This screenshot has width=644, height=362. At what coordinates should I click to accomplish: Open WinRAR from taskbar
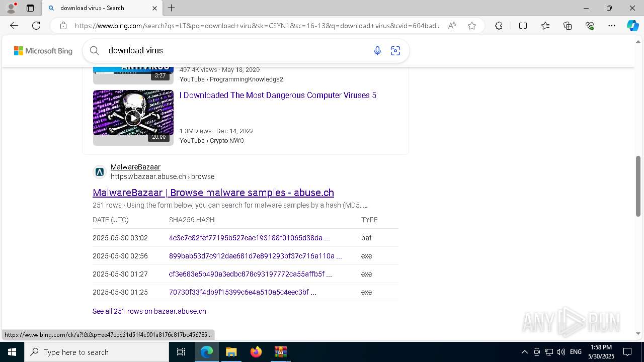tap(280, 352)
